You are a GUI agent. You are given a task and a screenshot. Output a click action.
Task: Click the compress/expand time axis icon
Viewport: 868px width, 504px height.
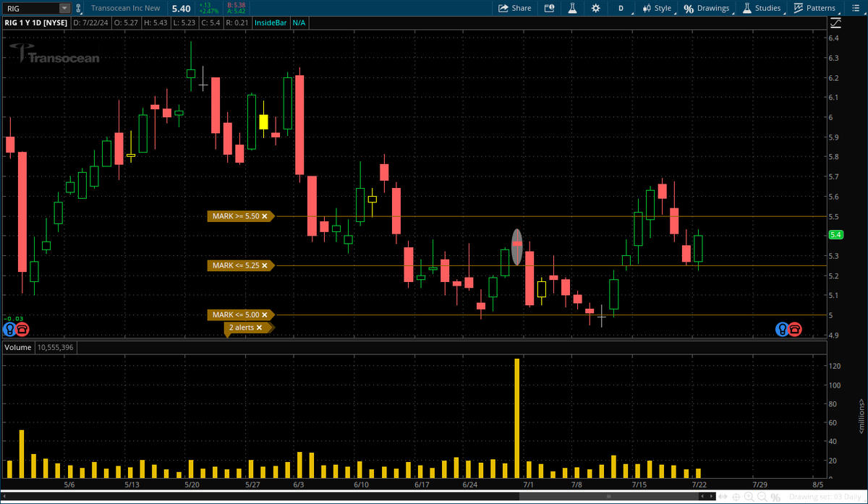coord(724,497)
